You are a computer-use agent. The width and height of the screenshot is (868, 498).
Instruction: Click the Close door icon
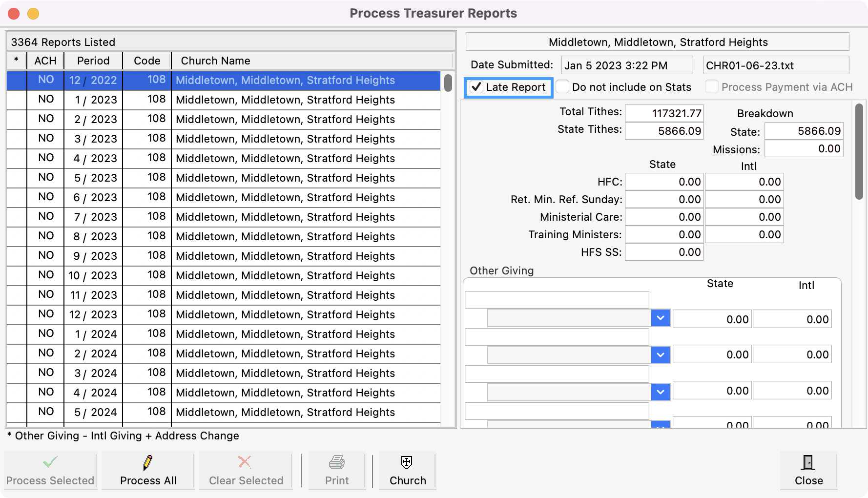point(807,461)
